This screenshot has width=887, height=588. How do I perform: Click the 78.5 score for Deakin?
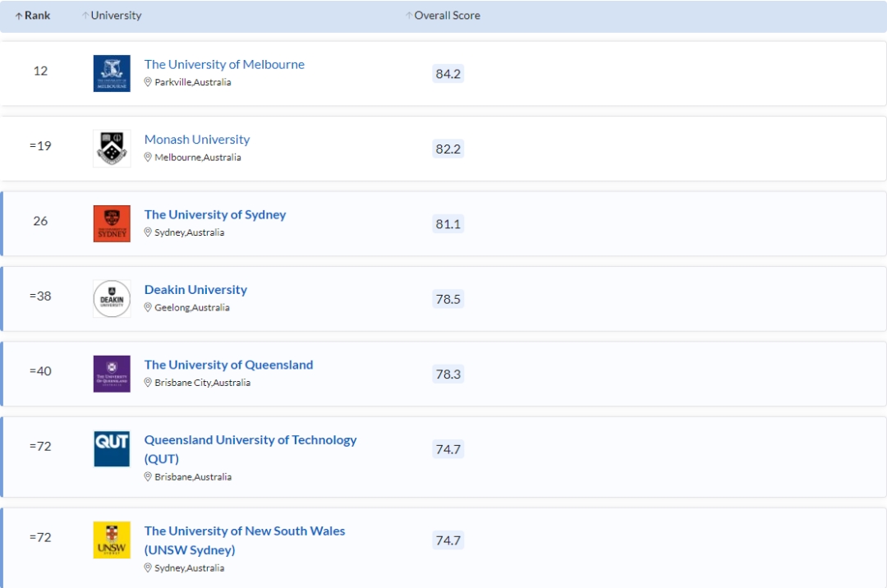(x=448, y=299)
